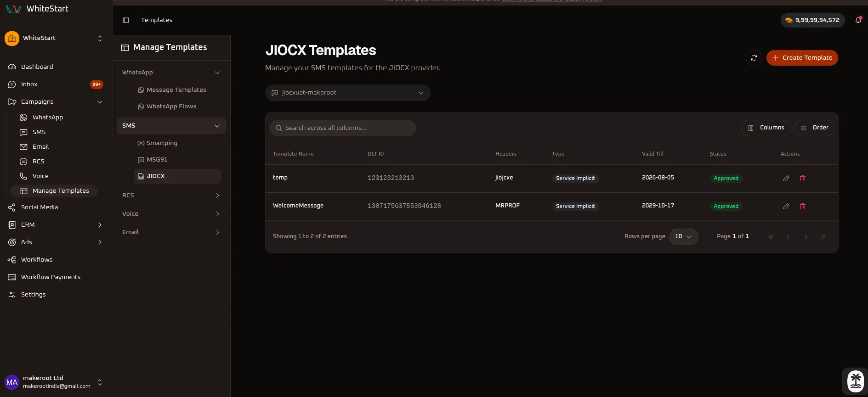This screenshot has width=868, height=397.
Task: Delete the WelcomeMessage template
Action: 803,206
